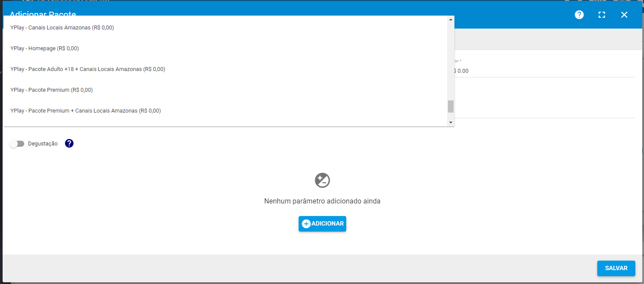
Task: Click dropdown list scroll up arrow
Action: coord(451,19)
